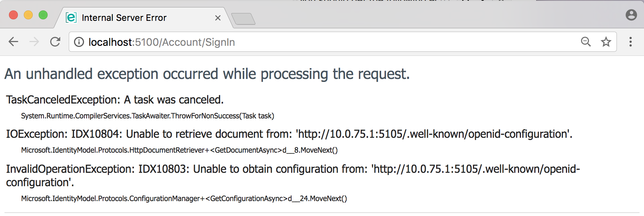Open the user profile icon

click(x=631, y=15)
